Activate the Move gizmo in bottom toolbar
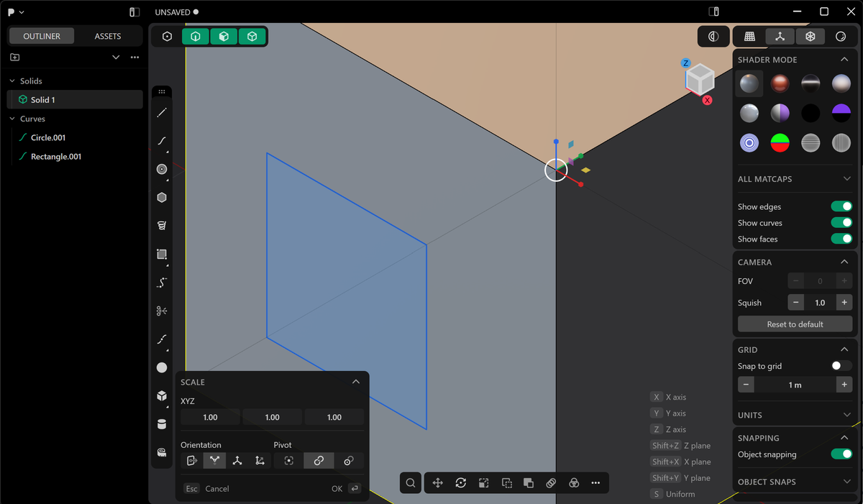 438,482
